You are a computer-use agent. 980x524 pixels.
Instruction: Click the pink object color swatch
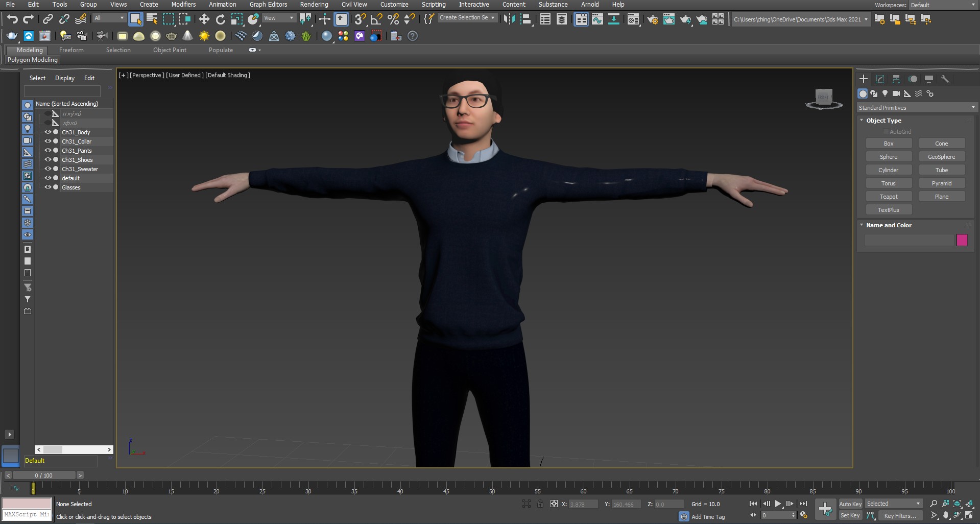pyautogui.click(x=962, y=240)
